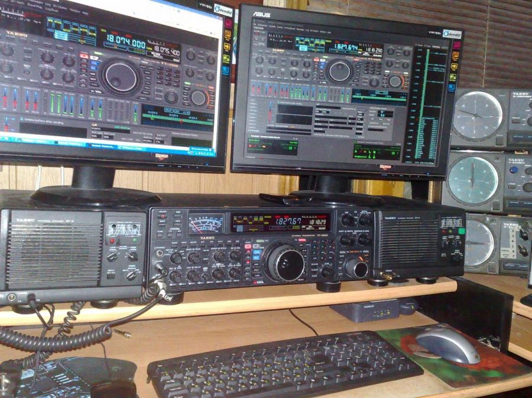Click the pink top sidebar icon on right monitor

(x=455, y=44)
